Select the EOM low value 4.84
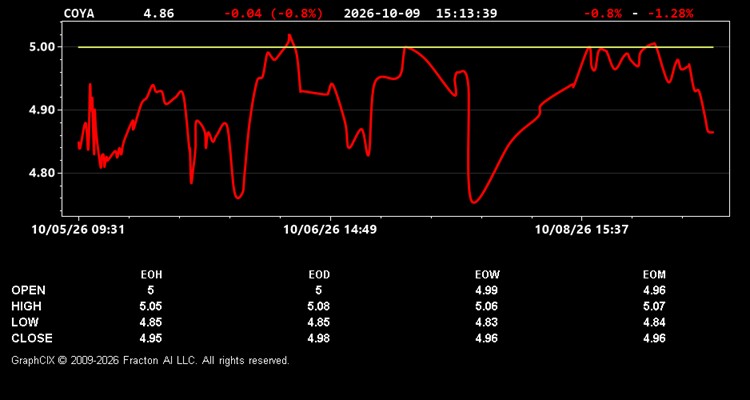 pyautogui.click(x=654, y=322)
